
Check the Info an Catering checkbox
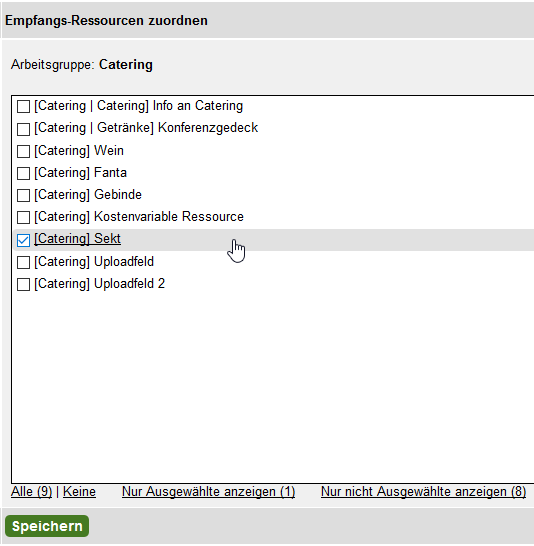pyautogui.click(x=23, y=107)
